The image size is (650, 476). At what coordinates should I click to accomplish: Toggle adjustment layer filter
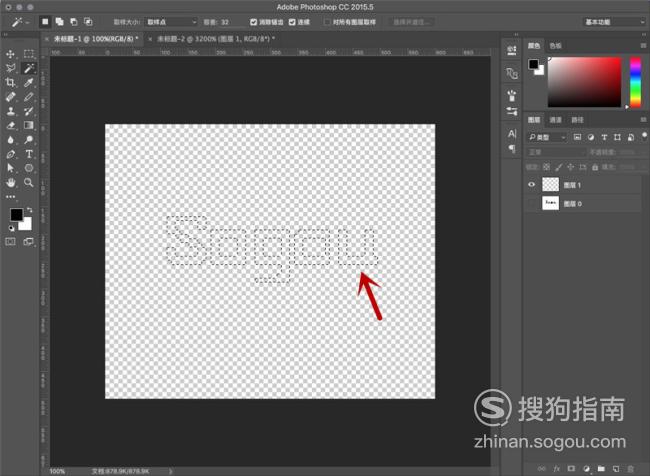click(x=591, y=137)
